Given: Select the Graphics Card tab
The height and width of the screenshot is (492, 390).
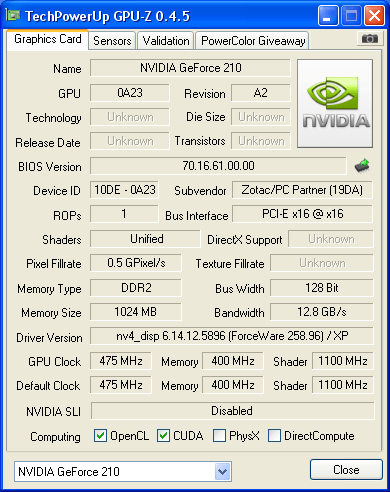Looking at the screenshot, I should [x=48, y=39].
